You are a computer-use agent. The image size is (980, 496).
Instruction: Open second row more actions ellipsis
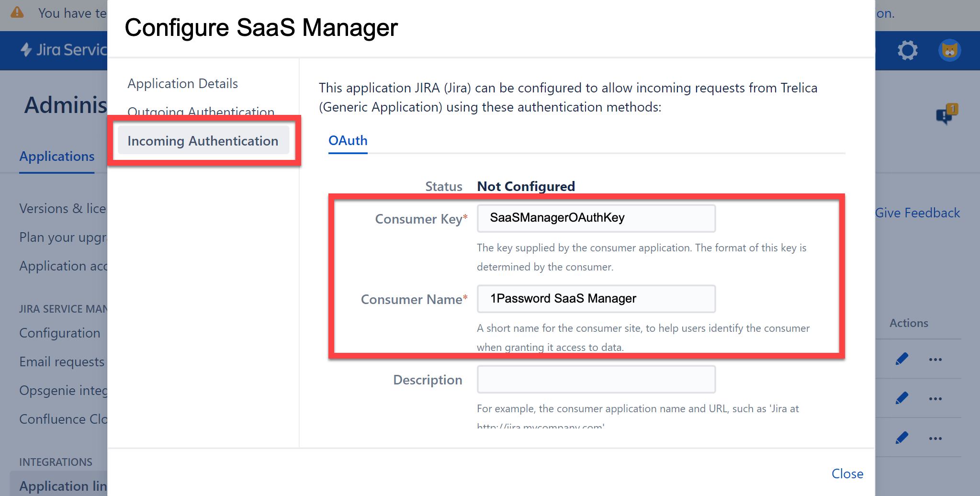935,399
